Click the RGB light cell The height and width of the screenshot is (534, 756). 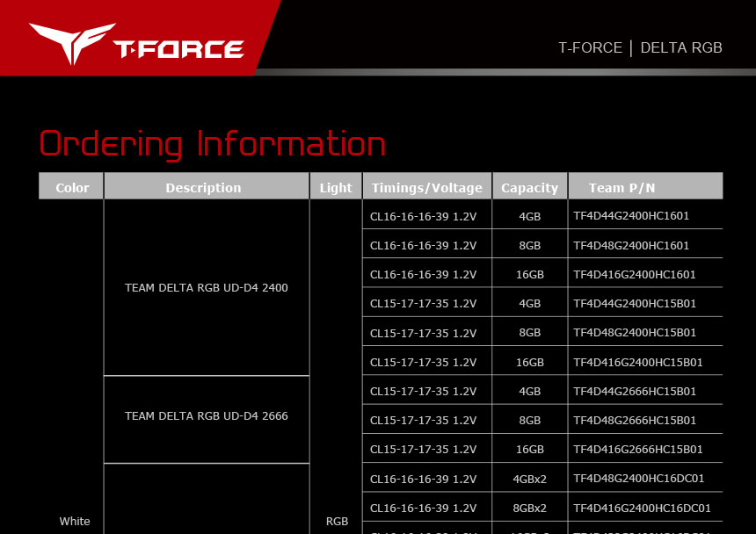(337, 521)
